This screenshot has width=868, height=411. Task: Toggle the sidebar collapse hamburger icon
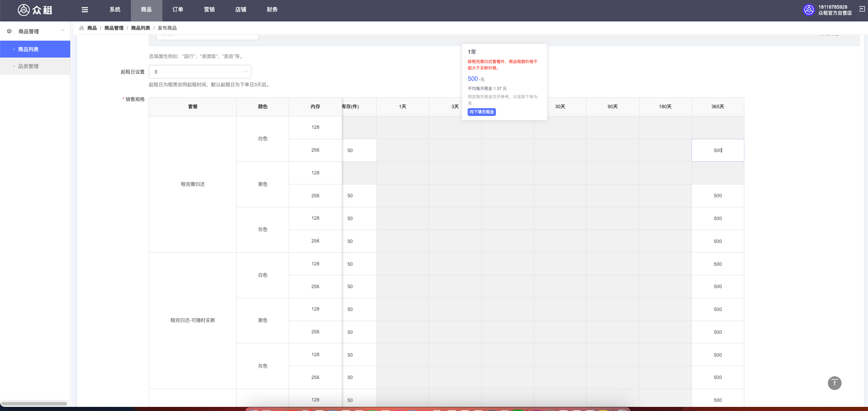coord(85,10)
